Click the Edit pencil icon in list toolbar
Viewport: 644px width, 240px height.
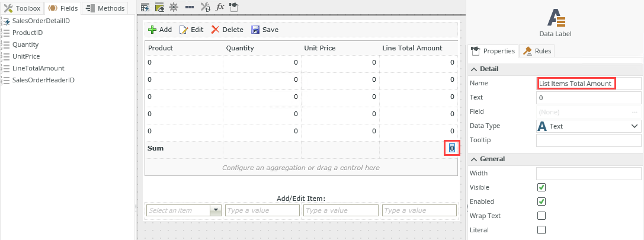pyautogui.click(x=184, y=30)
